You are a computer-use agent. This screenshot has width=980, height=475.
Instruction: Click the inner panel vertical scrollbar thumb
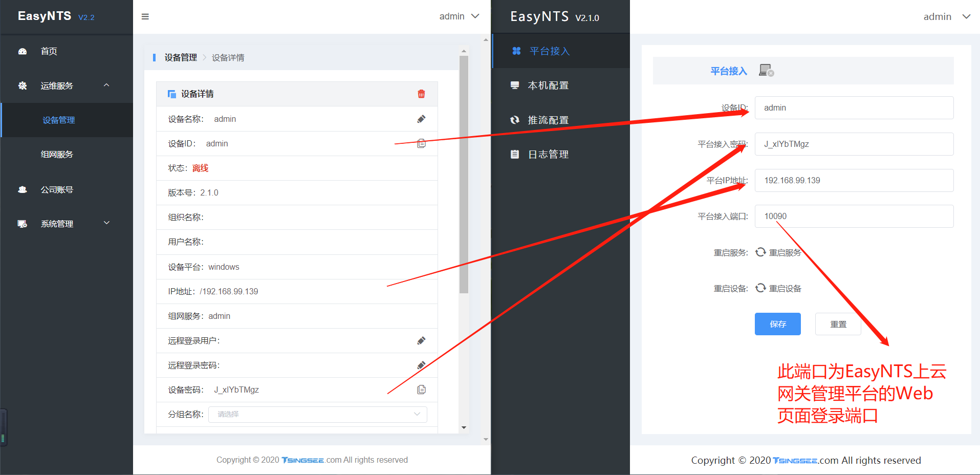[x=464, y=174]
